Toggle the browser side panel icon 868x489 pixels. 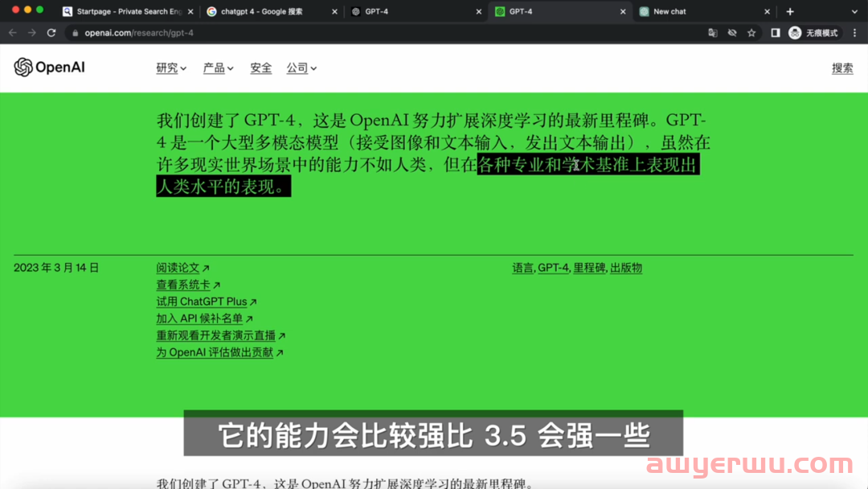coord(776,33)
